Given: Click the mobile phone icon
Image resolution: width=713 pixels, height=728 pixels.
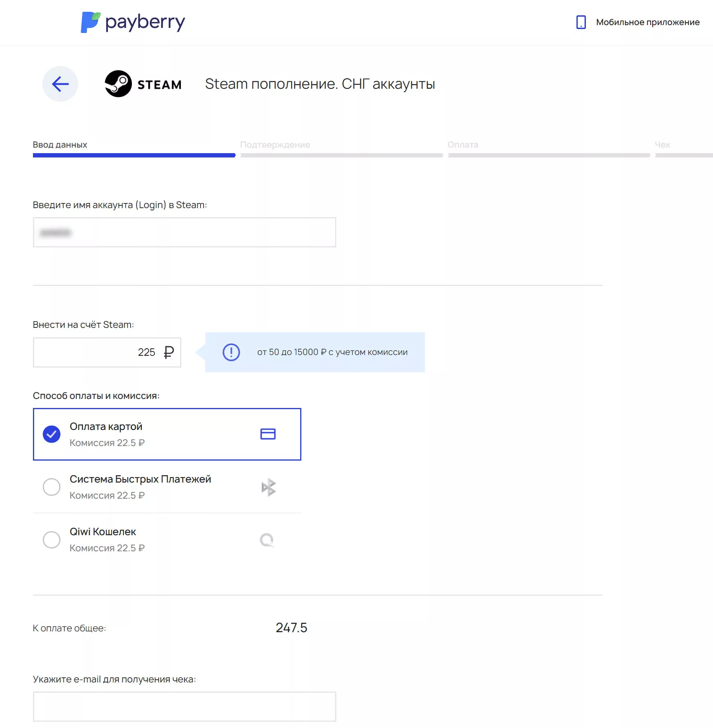Looking at the screenshot, I should (x=581, y=22).
